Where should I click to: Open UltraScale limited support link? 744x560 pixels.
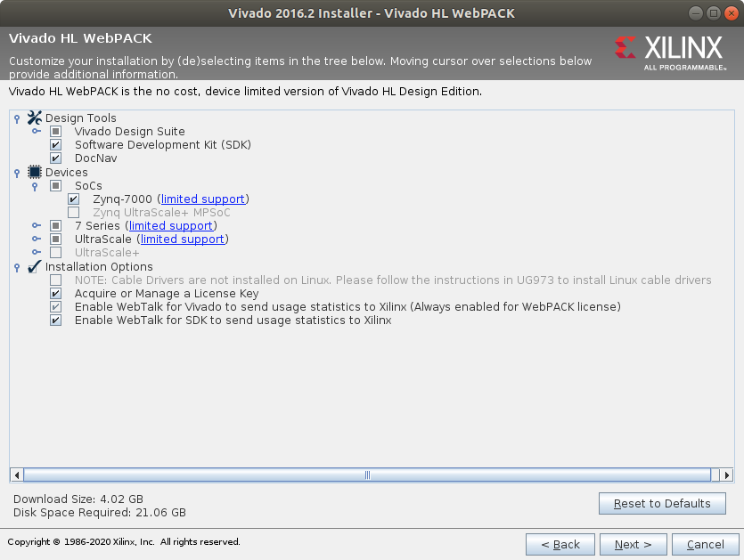[x=182, y=239]
